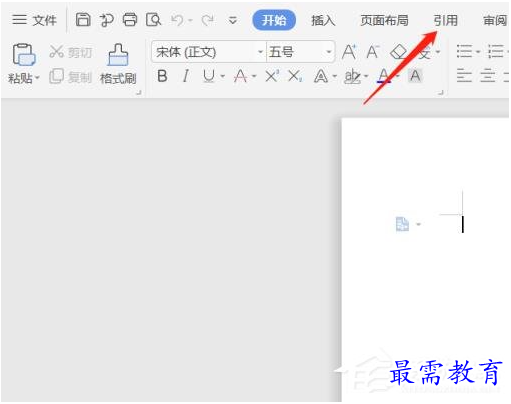
Task: Expand quick access toolbar customization arrow
Action: coord(233,20)
